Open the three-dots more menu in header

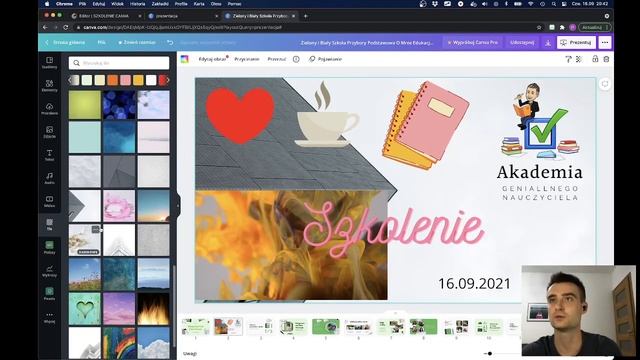pos(605,42)
